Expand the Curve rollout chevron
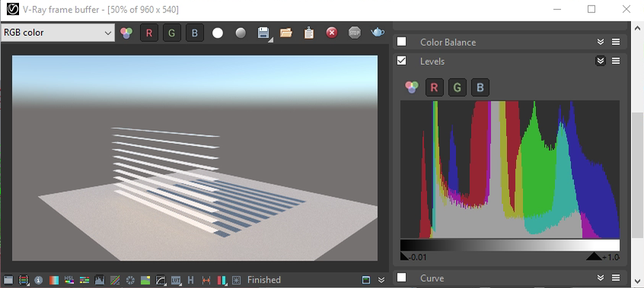Viewport: 644px width, 288px height. coord(601,278)
